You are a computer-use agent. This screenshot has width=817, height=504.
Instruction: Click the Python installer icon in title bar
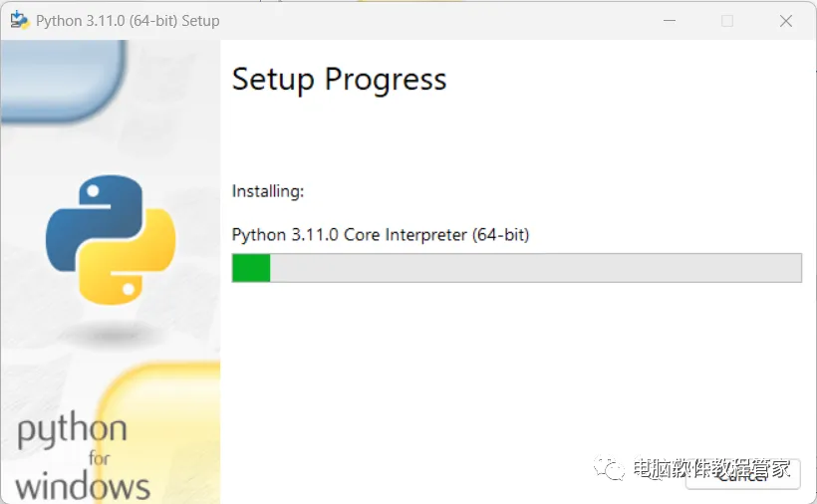click(19, 20)
